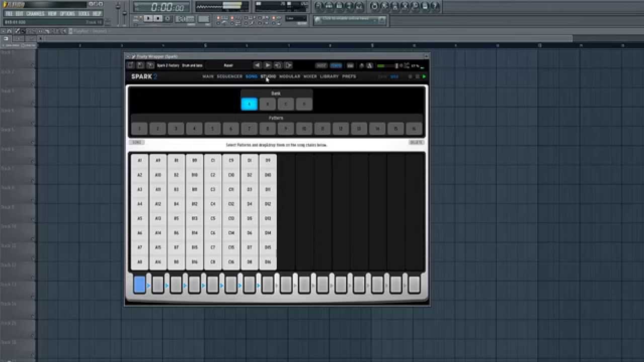Click the eighth chain step pad
The image size is (644, 362).
click(x=268, y=285)
